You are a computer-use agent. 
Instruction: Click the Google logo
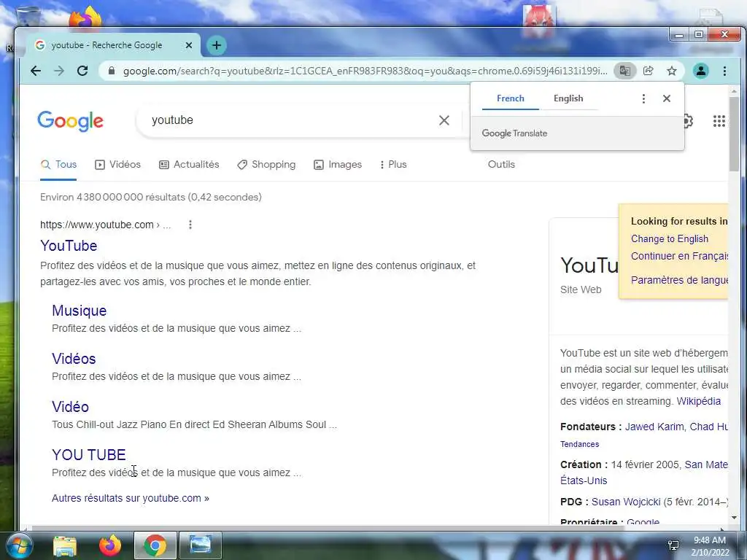(71, 121)
